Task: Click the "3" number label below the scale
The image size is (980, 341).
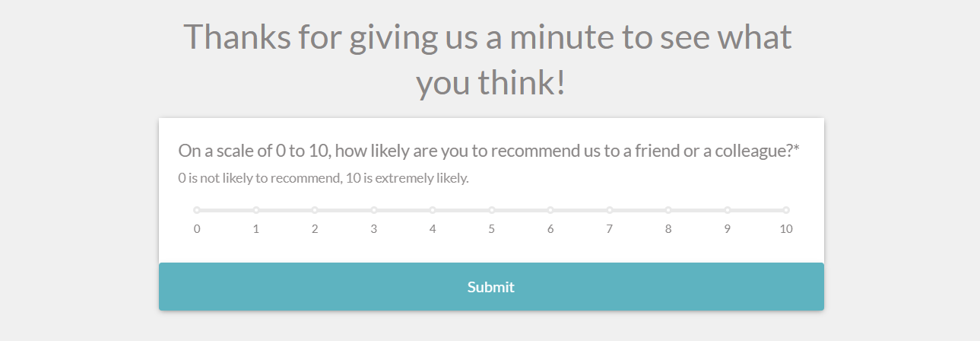Action: point(374,229)
